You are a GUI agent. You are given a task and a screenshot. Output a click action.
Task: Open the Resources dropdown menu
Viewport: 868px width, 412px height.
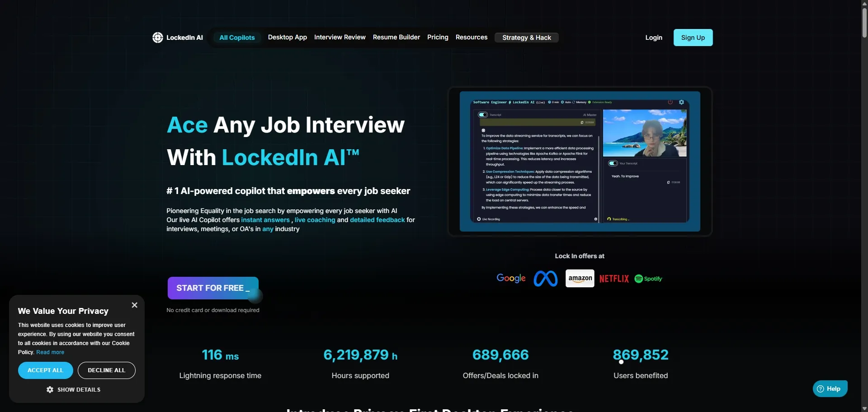(x=472, y=37)
